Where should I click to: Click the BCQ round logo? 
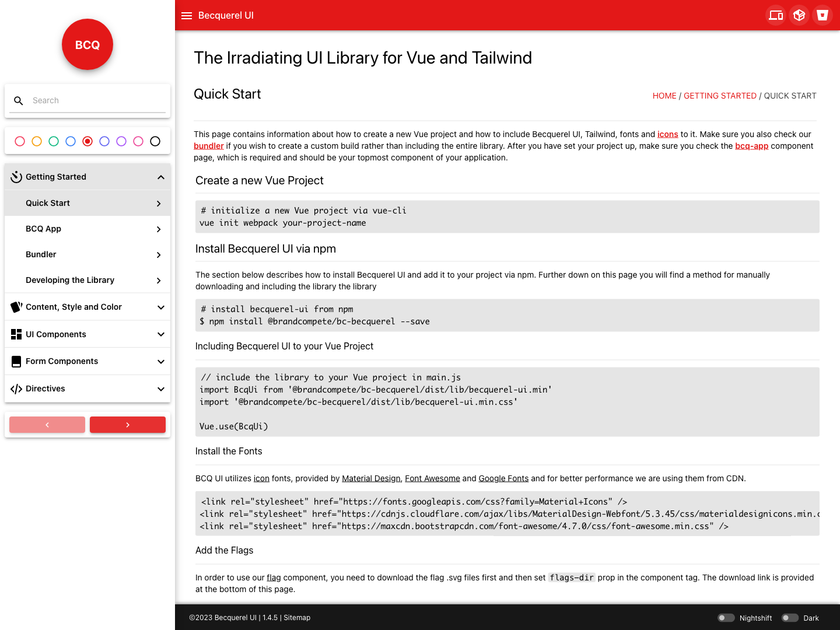87,44
